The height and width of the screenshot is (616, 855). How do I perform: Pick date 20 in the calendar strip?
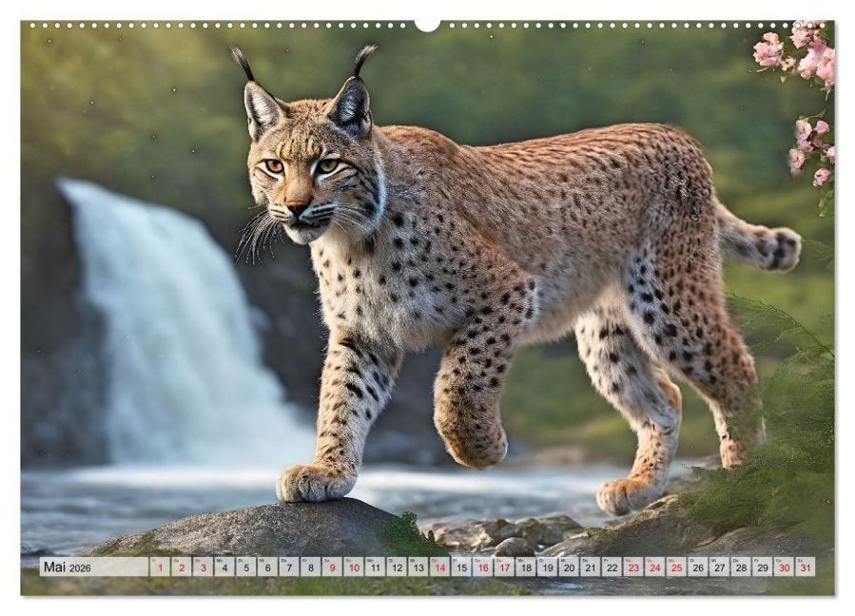[569, 567]
